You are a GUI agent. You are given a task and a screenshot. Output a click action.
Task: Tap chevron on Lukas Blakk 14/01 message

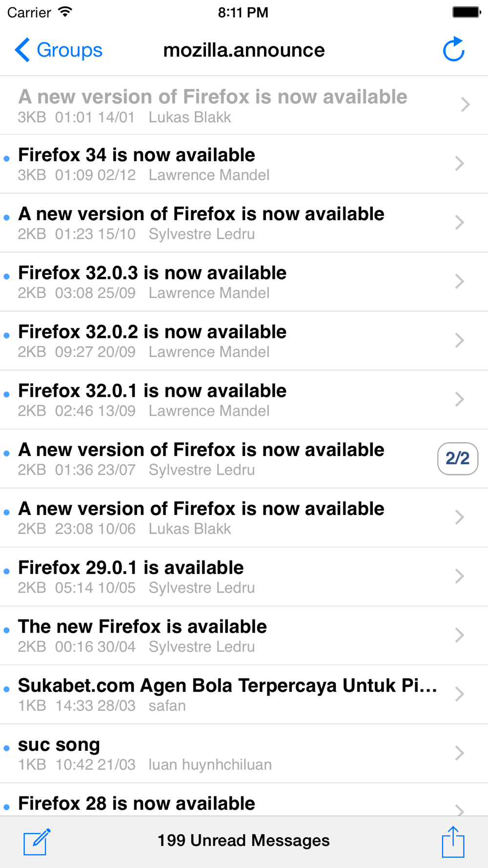[465, 104]
